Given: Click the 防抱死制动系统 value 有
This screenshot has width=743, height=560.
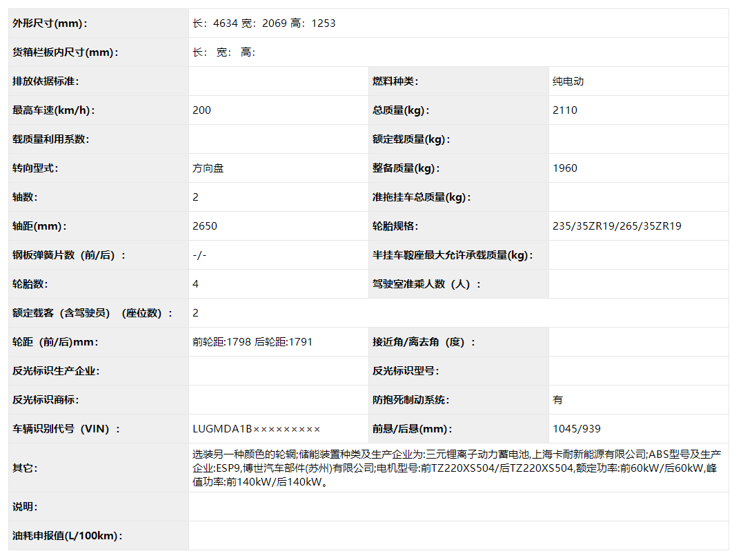Looking at the screenshot, I should 556,399.
